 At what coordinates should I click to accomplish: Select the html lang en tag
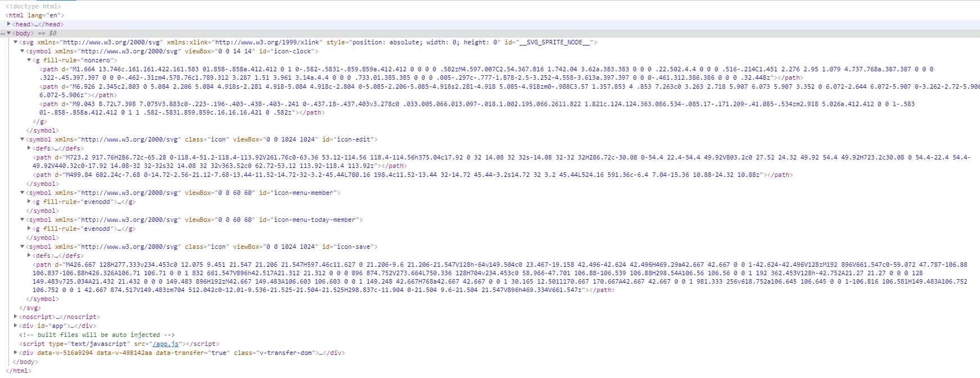(35, 15)
